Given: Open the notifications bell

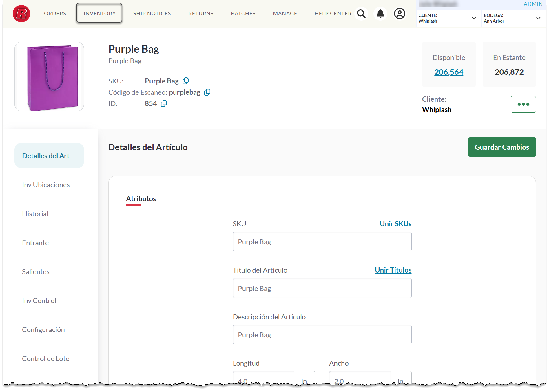Looking at the screenshot, I should 380,14.
